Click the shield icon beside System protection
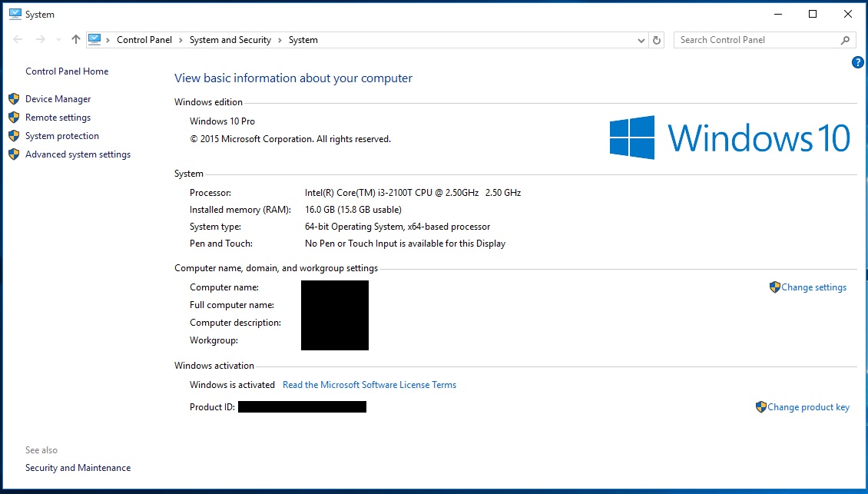 (14, 136)
